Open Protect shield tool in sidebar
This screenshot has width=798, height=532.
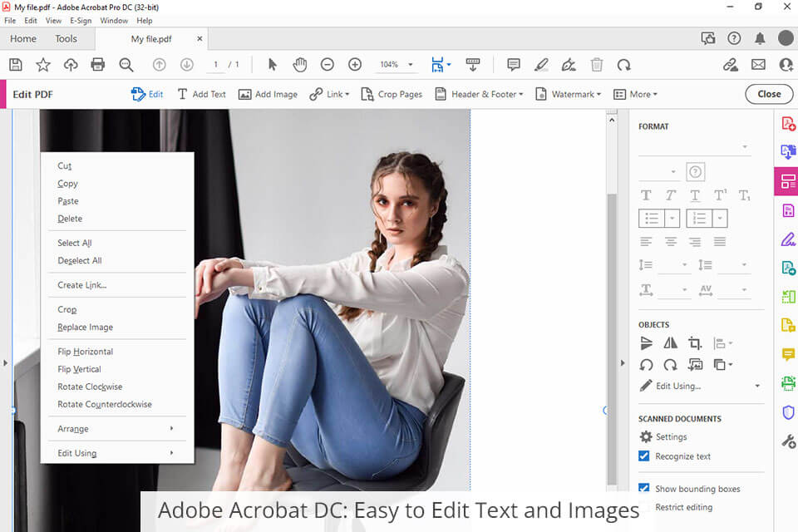(788, 412)
